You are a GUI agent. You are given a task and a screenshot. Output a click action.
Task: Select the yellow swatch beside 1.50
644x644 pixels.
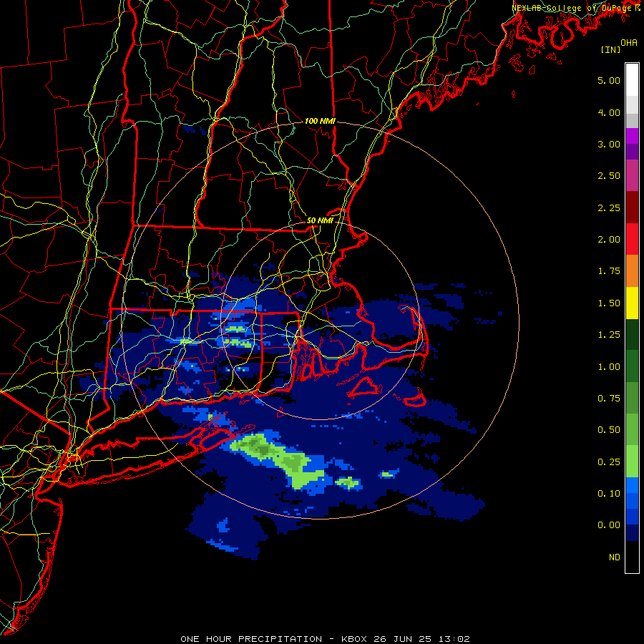click(x=632, y=303)
